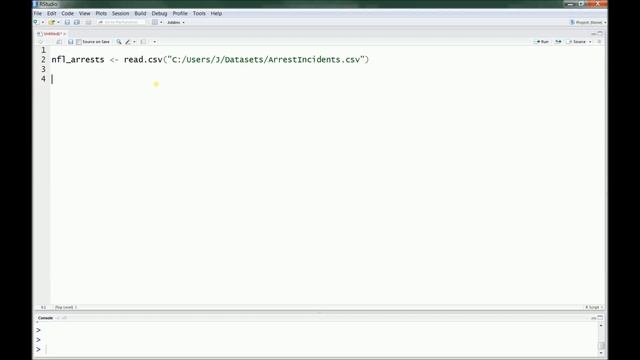Click the Find/Replace magnifier icon
Viewport: 640px width, 360px height.
119,42
